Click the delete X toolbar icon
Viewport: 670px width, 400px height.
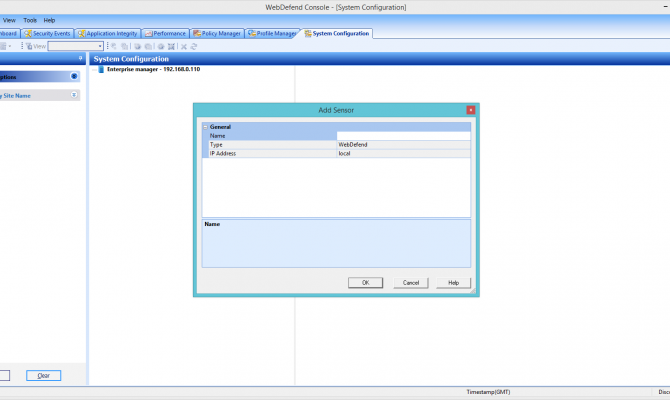click(x=184, y=47)
